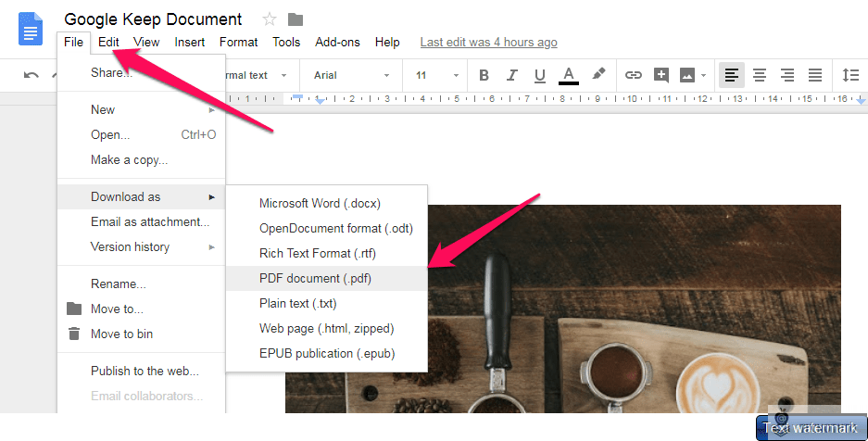Click the right indent marker on the ruler
This screenshot has height=441, width=868.
click(x=861, y=101)
